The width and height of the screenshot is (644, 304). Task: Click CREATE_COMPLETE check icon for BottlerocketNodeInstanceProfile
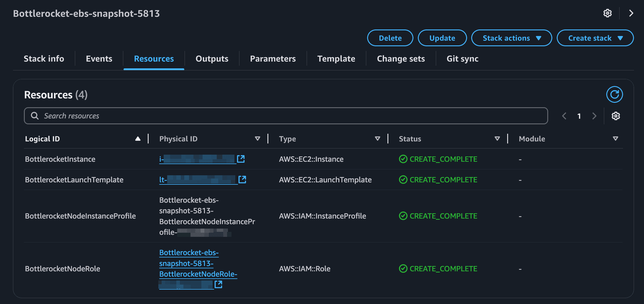point(403,216)
